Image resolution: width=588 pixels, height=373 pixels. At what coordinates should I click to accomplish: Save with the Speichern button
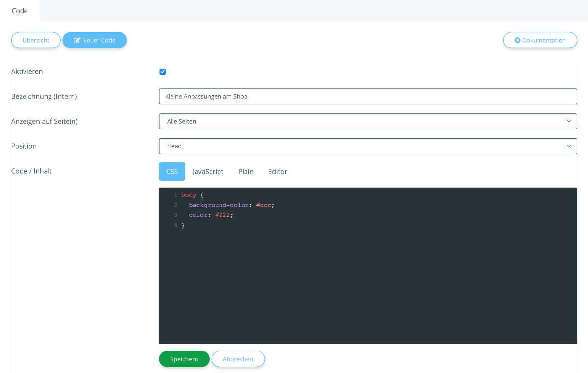[x=184, y=359]
